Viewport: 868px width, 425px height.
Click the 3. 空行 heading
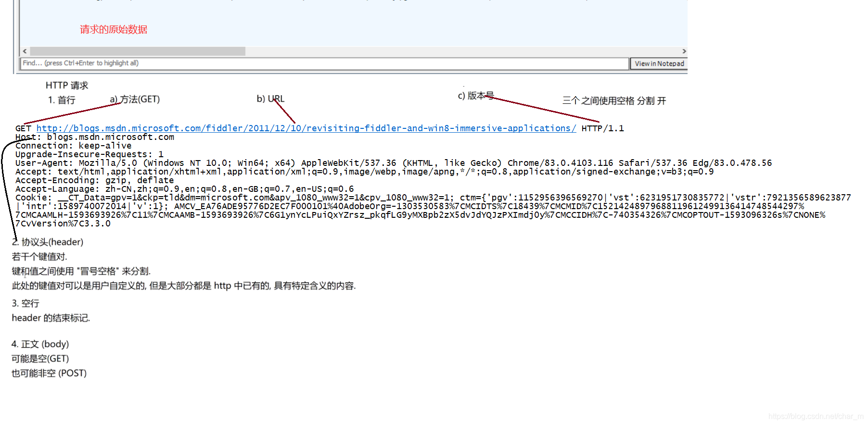(26, 303)
